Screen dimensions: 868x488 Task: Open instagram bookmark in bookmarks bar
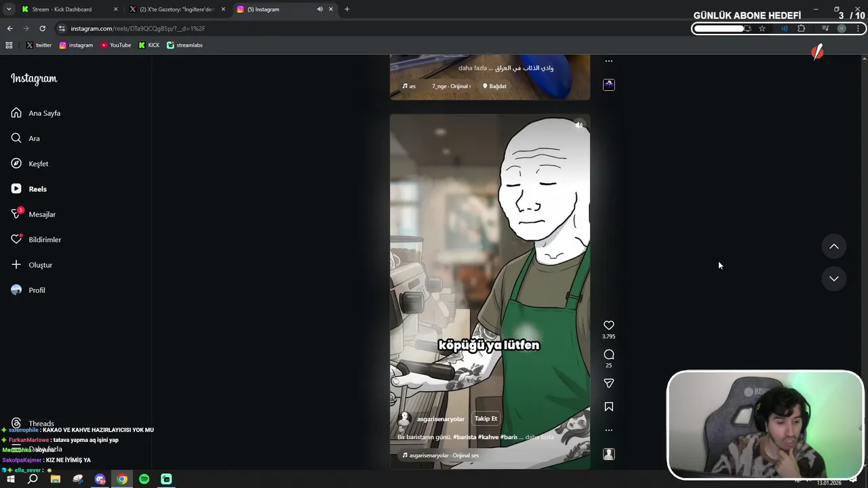[76, 45]
